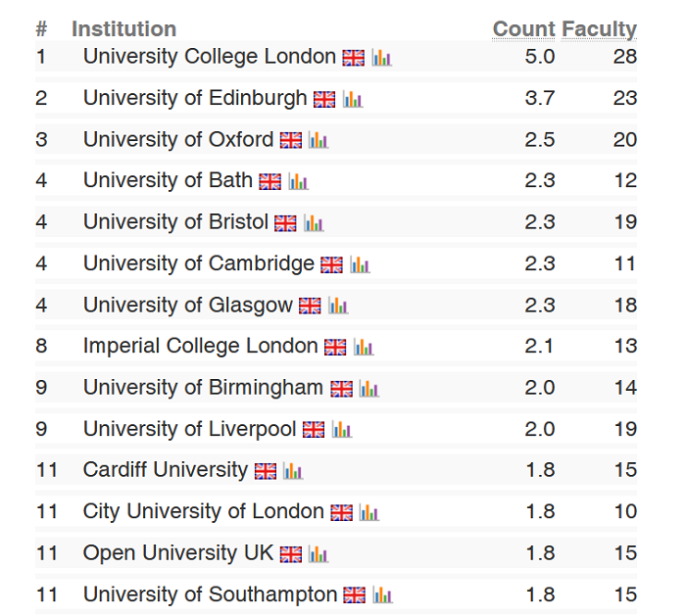686x616 pixels.
Task: Click the UK flag beside Open University UK
Action: coord(291,554)
